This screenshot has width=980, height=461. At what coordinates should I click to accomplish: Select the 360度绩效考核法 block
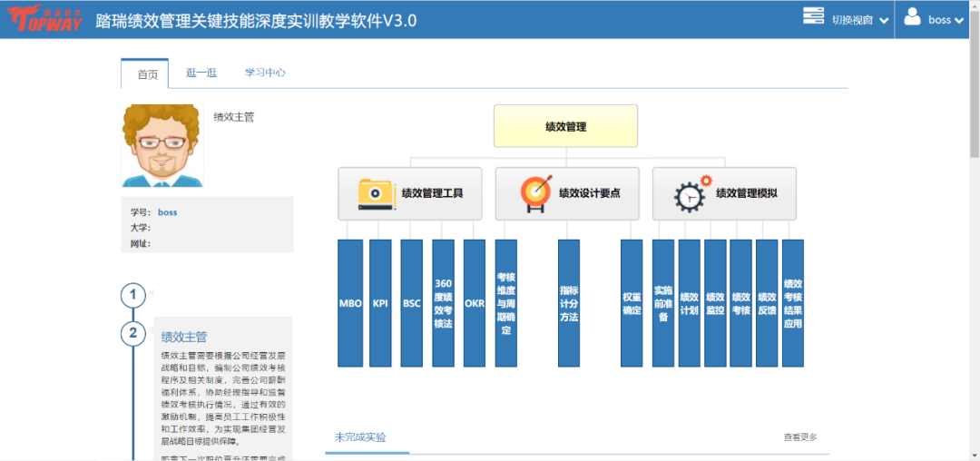(443, 303)
